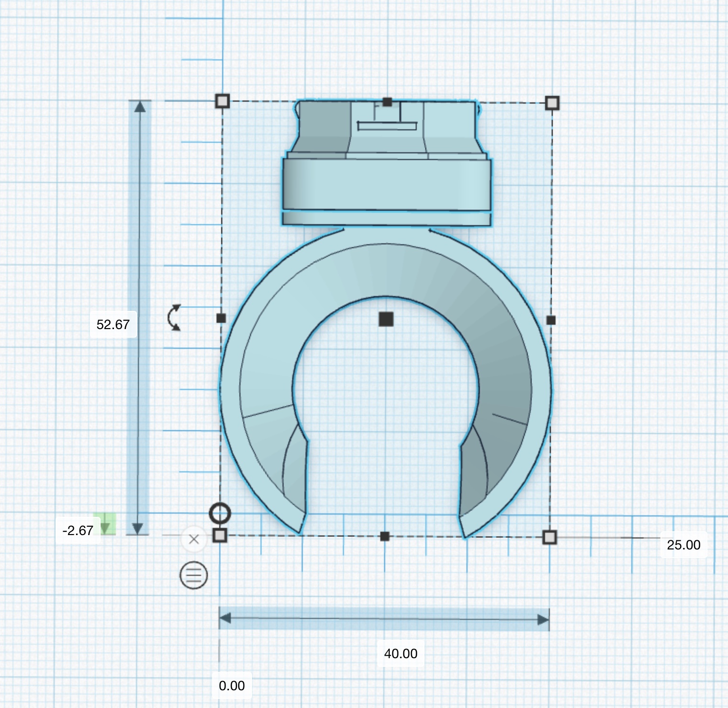Viewport: 728px width, 708px height.
Task: Click the ruler origin circle handle
Action: coord(220,514)
